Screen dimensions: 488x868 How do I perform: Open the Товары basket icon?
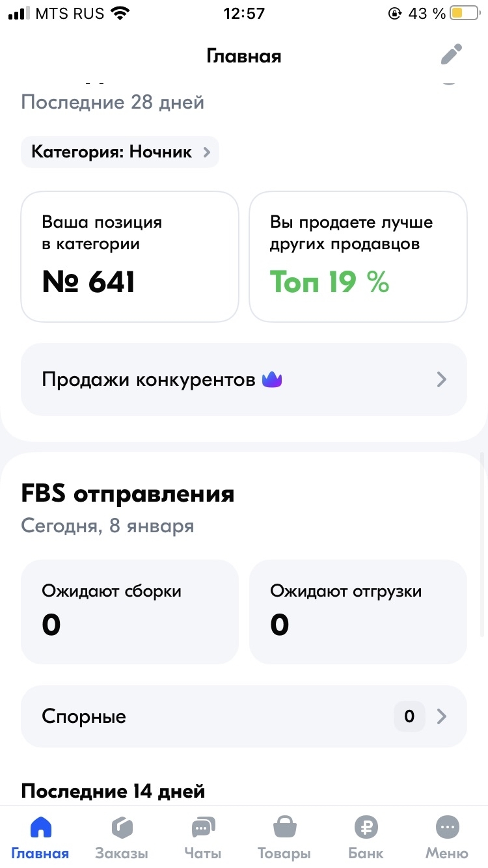284,828
